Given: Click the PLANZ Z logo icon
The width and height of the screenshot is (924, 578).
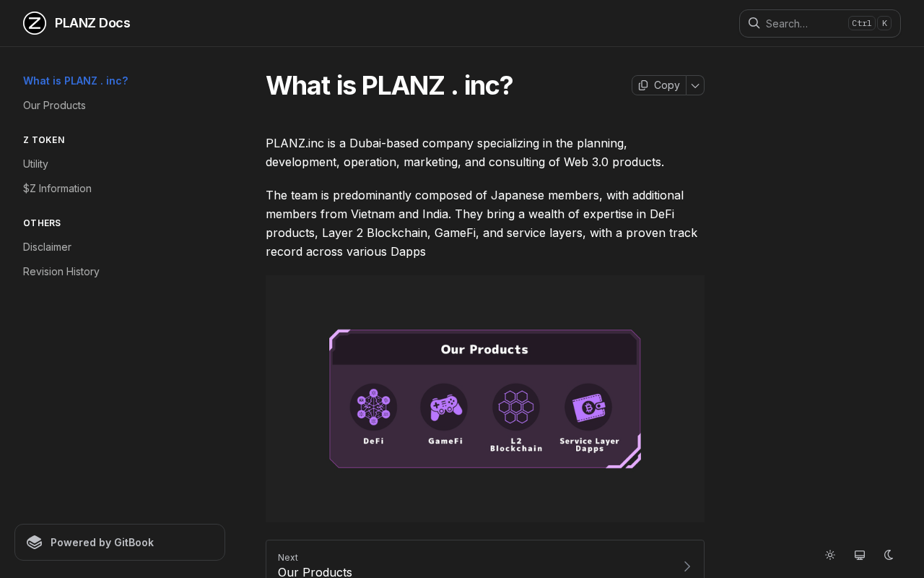Looking at the screenshot, I should tap(35, 23).
